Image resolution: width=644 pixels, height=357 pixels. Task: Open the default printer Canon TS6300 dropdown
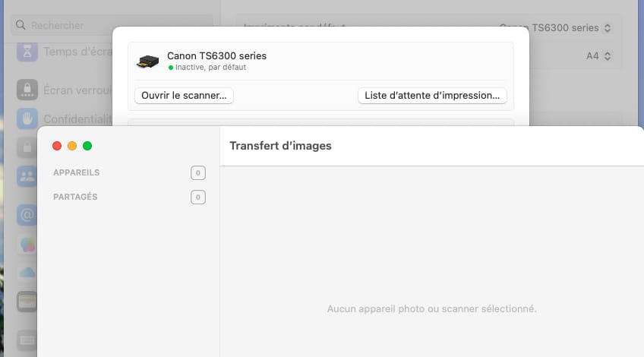[556, 28]
